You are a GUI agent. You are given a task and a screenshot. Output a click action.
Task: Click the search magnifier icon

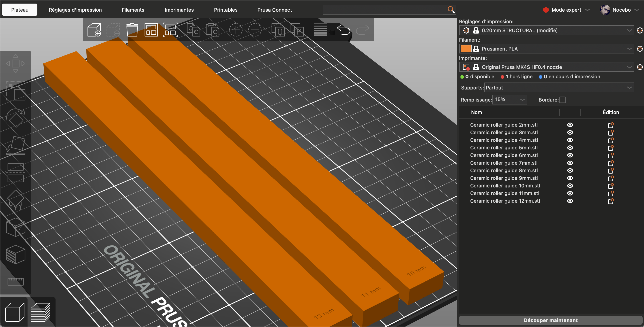coord(451,10)
